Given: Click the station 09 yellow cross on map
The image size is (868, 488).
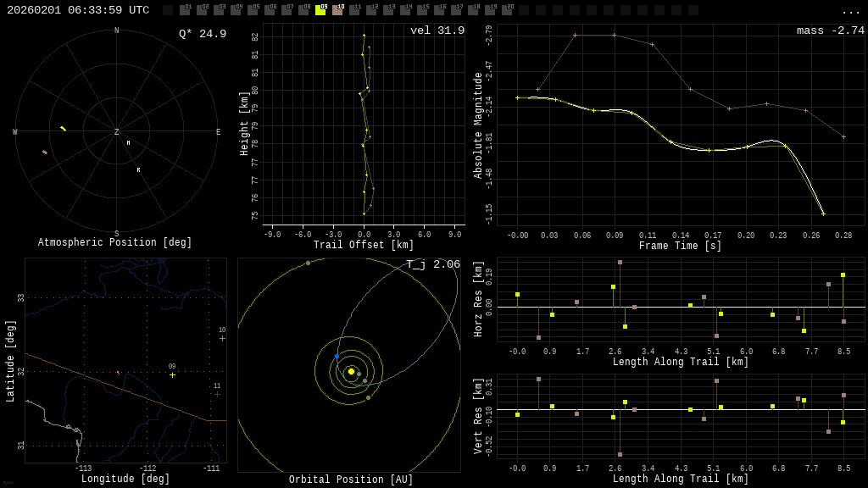Looking at the screenshot, I should (172, 374).
